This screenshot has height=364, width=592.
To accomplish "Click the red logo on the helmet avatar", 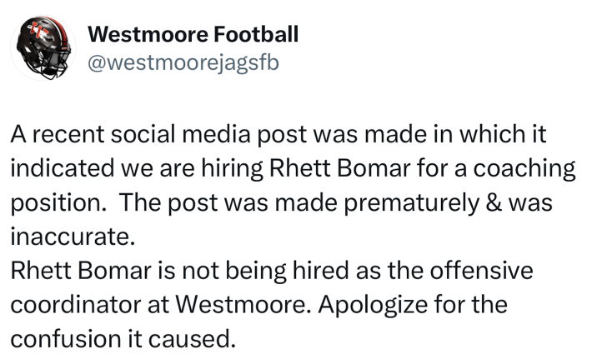I will click(x=38, y=31).
